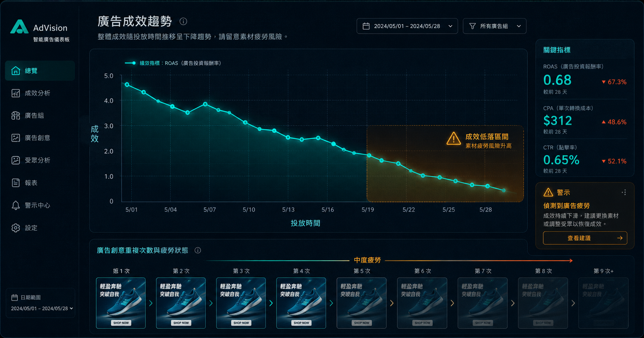Click arrow between 第 5 次 and 第 6 次 creatives
The image size is (644, 338).
pos(392,303)
